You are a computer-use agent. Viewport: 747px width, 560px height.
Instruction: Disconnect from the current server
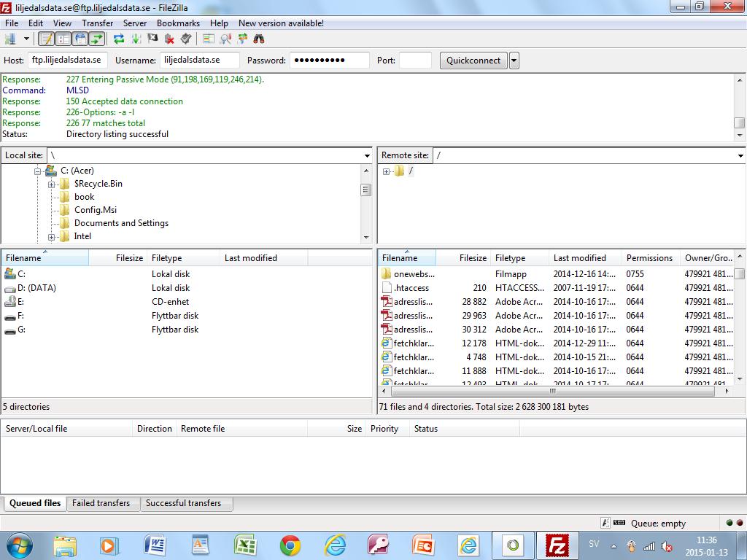(x=169, y=39)
